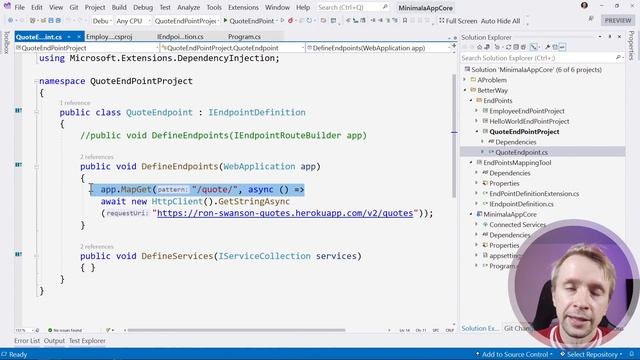The width and height of the screenshot is (640, 360).
Task: Click the feedback icon near PREVIEW
Action: (x=591, y=19)
